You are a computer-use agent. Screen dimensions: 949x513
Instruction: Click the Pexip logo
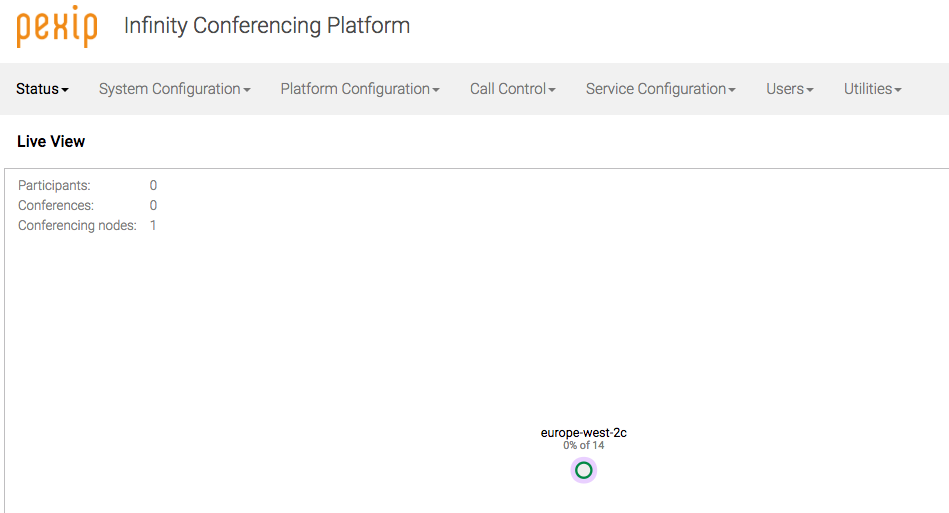point(57,26)
